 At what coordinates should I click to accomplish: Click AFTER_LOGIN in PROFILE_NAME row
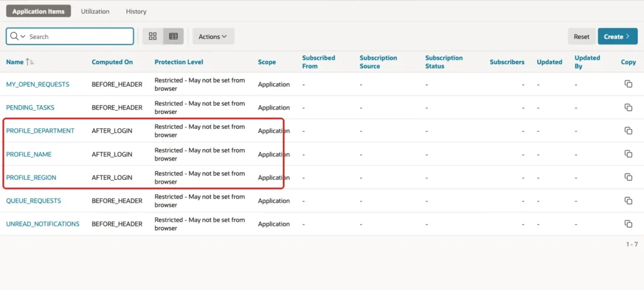(112, 155)
